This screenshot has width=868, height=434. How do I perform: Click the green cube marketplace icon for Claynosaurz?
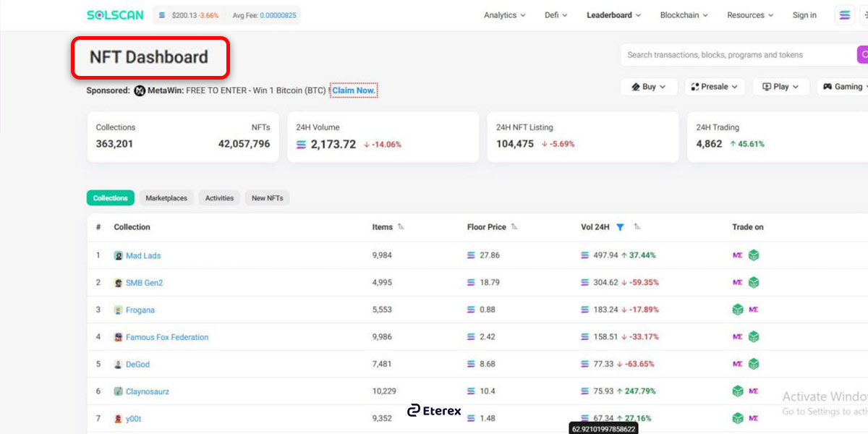(x=738, y=391)
